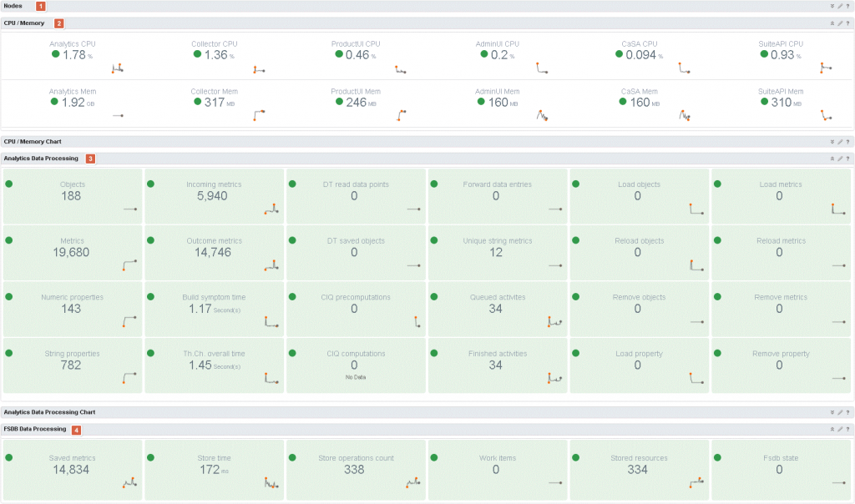Expand the CPU / Memory Chart widget
This screenshot has height=504, width=855.
coord(832,142)
